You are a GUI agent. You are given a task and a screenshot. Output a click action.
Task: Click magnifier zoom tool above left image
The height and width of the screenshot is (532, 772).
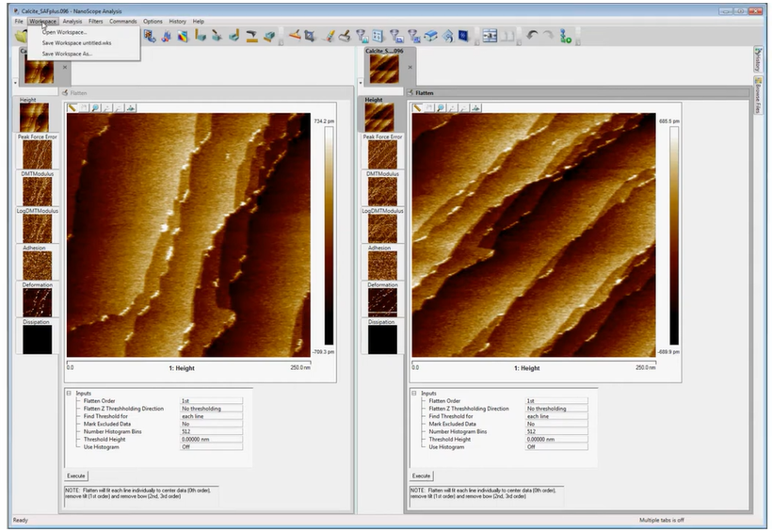pos(95,108)
